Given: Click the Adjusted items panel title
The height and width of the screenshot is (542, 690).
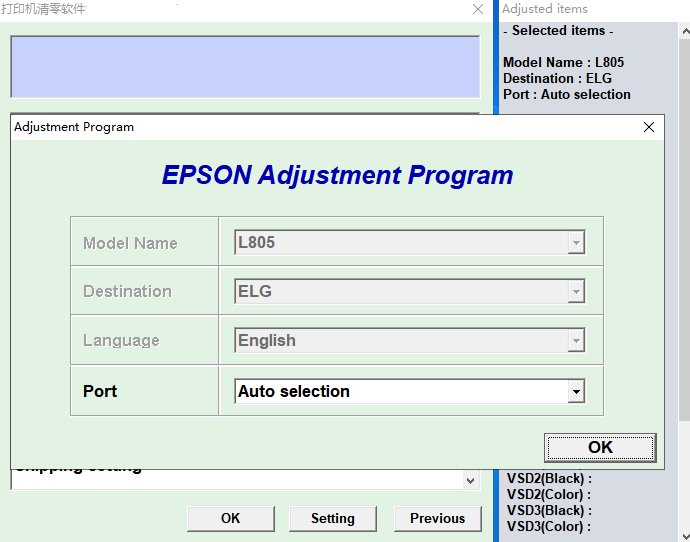Looking at the screenshot, I should [545, 9].
